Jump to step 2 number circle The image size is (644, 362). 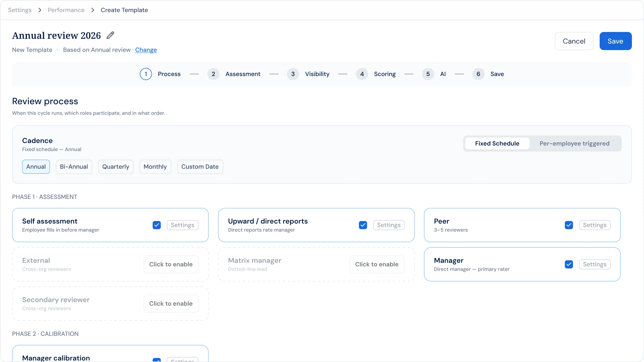point(213,74)
